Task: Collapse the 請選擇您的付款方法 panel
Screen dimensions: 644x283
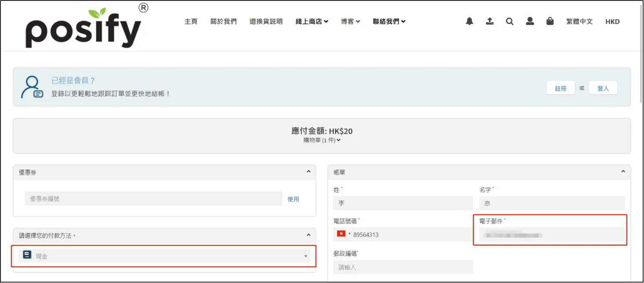Action: [308, 235]
